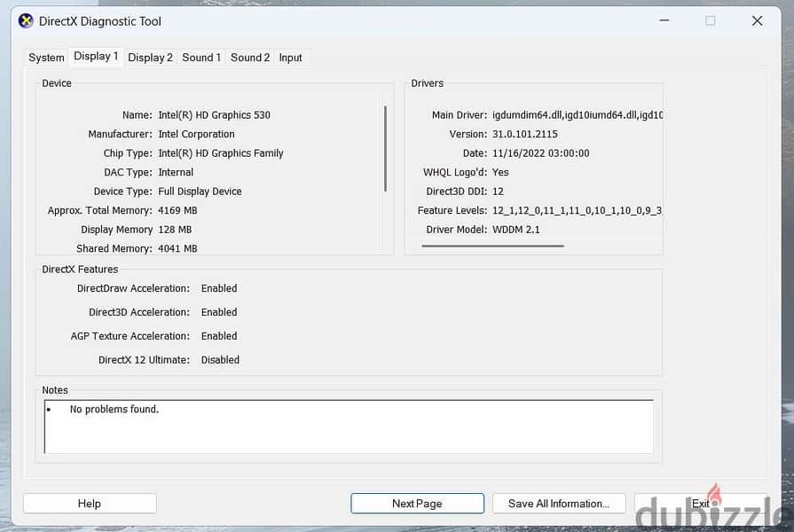
Task: Click the driver version 31.0.101.2115 value
Action: 525,134
